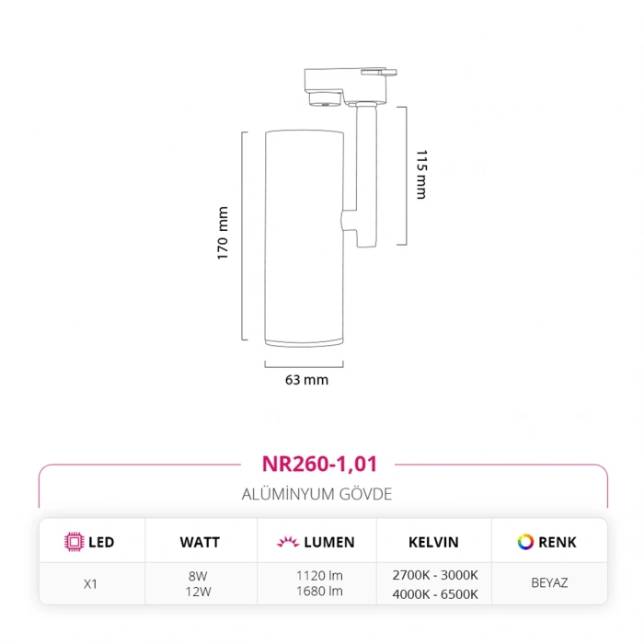Image resolution: width=644 pixels, height=644 pixels.
Task: Click the 63 mm width dimension label
Action: coord(306,379)
